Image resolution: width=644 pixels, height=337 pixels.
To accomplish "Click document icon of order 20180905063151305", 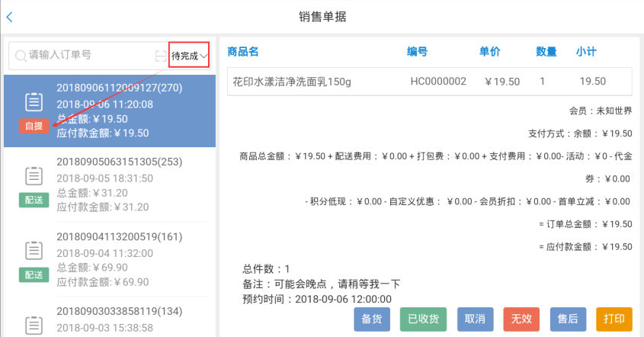I will click(x=34, y=176).
